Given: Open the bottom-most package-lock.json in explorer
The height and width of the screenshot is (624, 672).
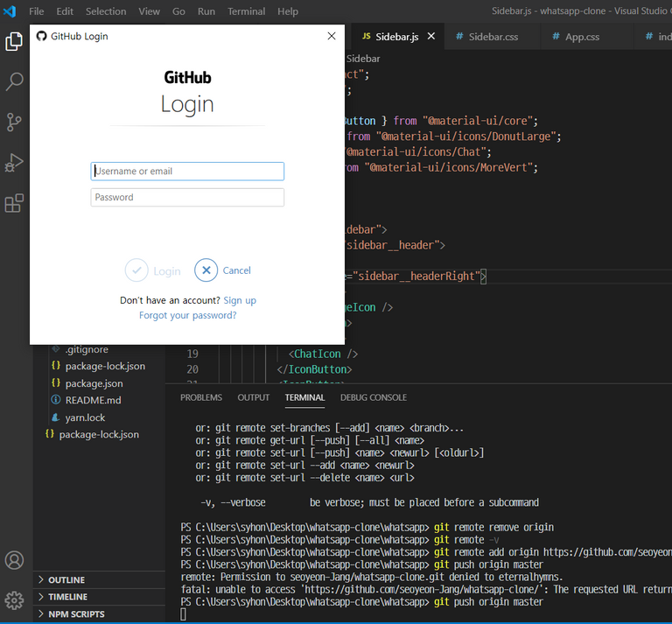Looking at the screenshot, I should pyautogui.click(x=99, y=434).
